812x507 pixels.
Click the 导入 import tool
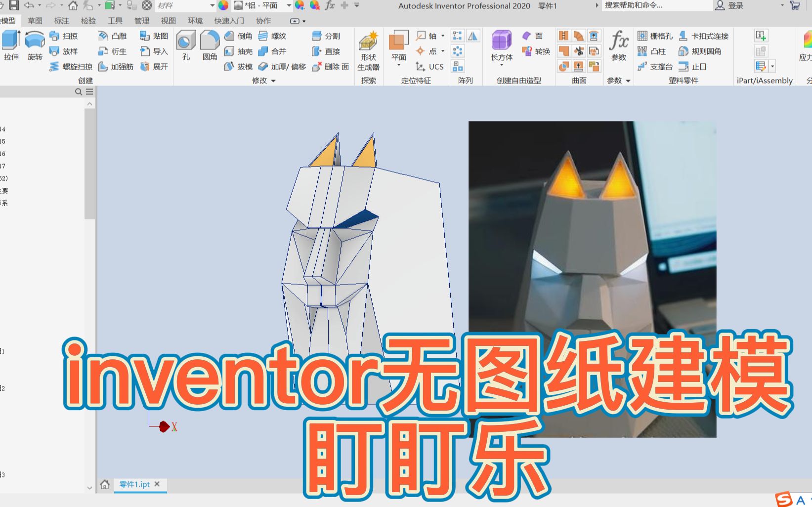[x=154, y=51]
